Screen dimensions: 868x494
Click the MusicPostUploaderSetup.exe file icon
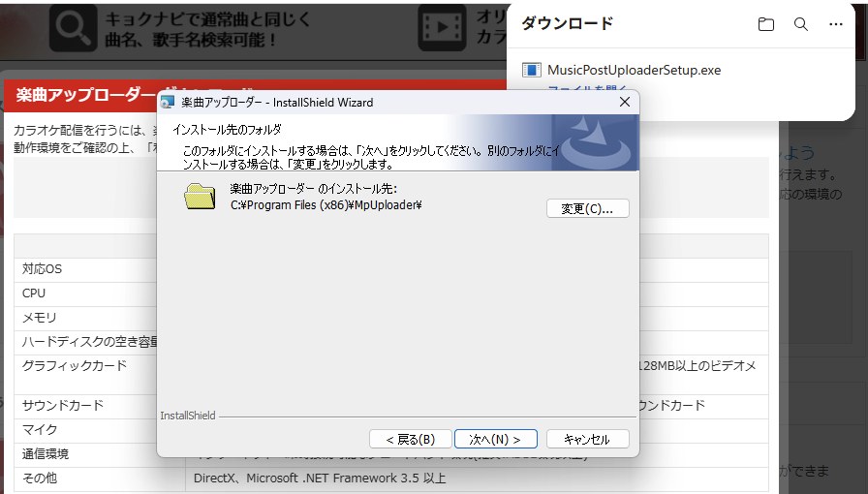532,70
